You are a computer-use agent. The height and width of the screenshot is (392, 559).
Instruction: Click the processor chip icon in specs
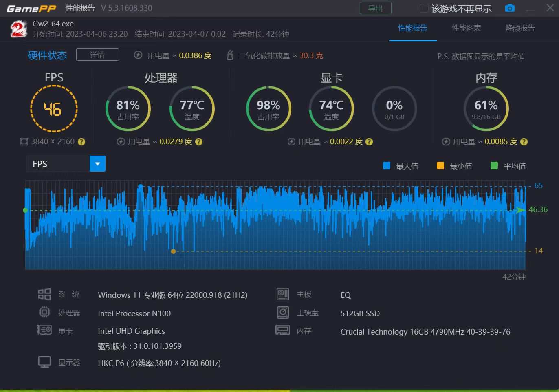coord(44,313)
